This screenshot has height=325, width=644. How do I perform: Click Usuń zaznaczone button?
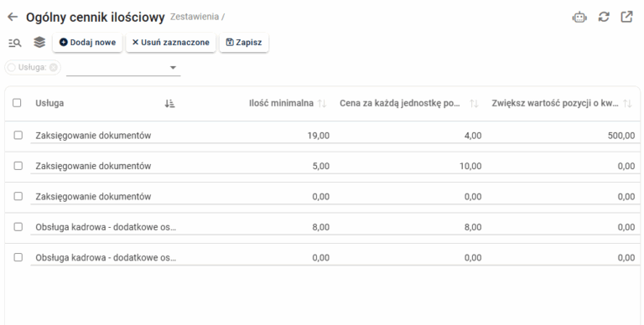click(x=170, y=42)
